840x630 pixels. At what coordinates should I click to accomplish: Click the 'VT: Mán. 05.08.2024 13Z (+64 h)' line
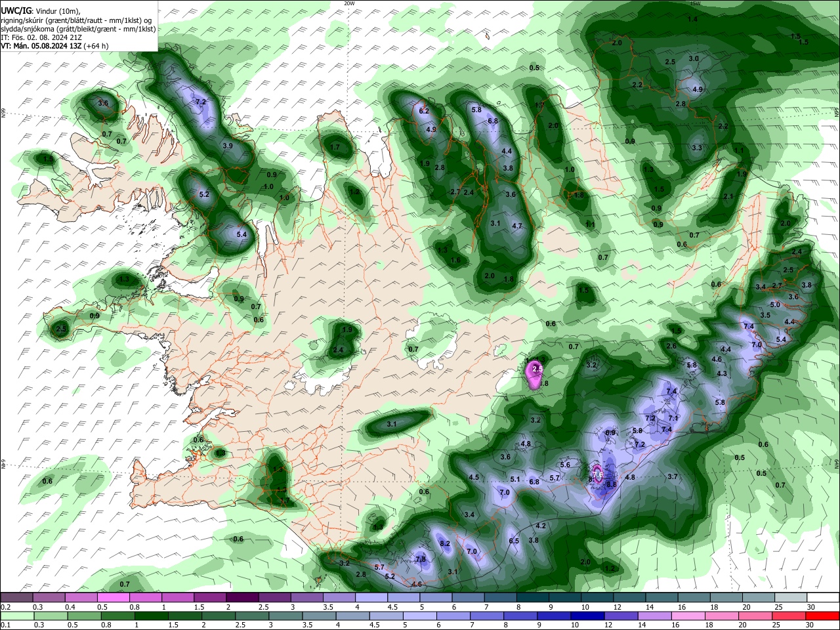[54, 46]
